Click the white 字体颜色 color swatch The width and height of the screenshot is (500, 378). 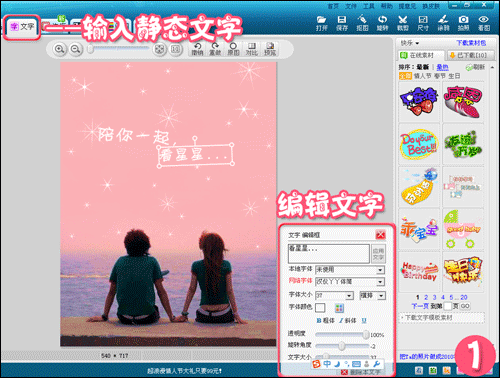[x=320, y=308]
